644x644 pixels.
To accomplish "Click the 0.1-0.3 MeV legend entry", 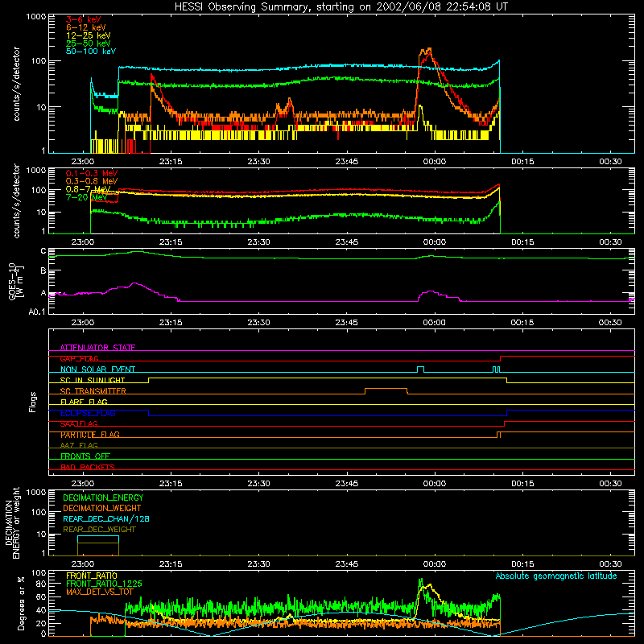I will [92, 173].
